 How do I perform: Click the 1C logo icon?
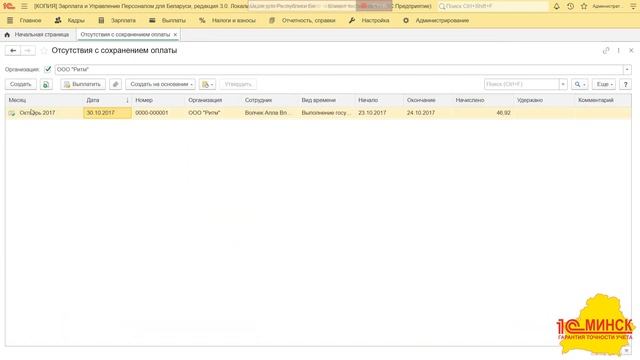pos(9,6)
